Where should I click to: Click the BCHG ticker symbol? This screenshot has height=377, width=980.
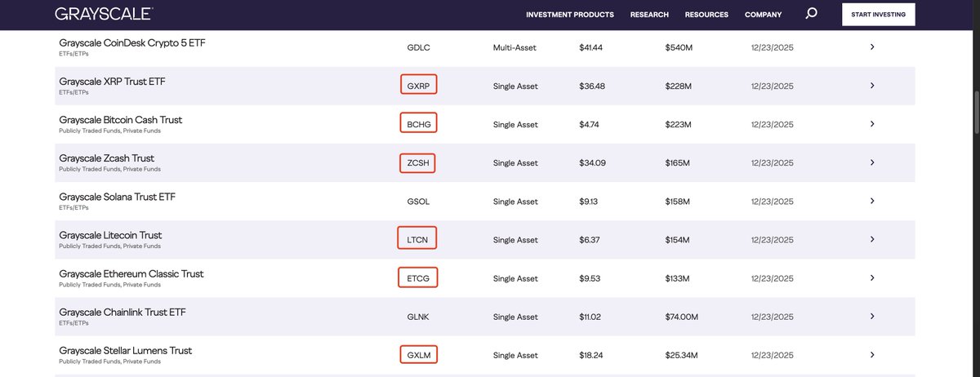coord(418,124)
